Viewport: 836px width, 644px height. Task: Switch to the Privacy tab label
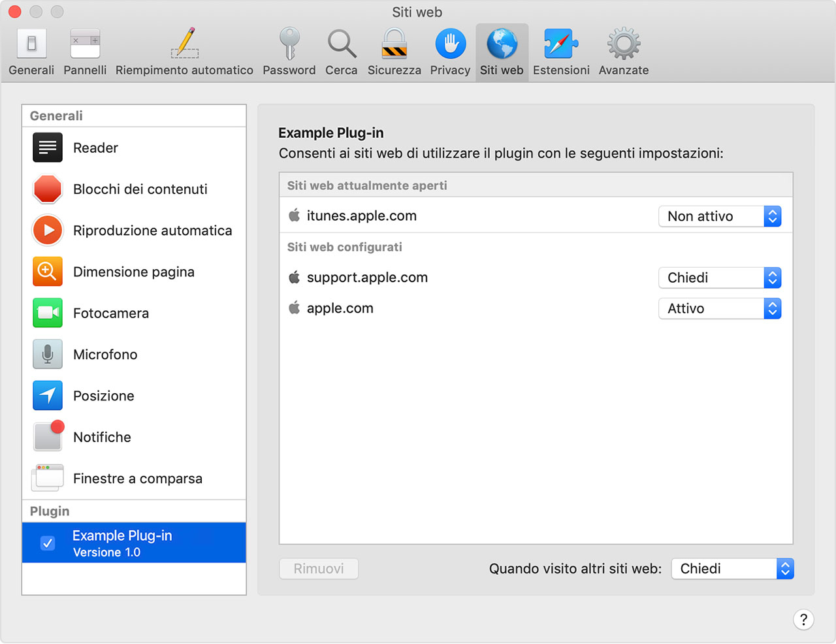tap(450, 70)
